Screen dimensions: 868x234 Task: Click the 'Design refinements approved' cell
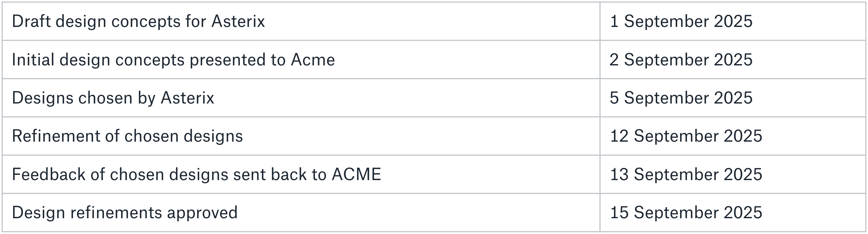[301, 212]
